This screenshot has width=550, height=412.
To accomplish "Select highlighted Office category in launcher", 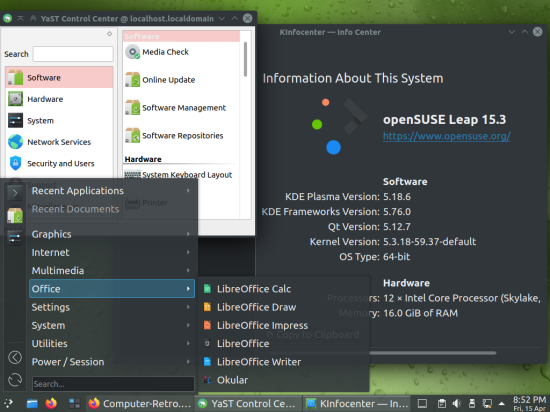I will click(112, 289).
